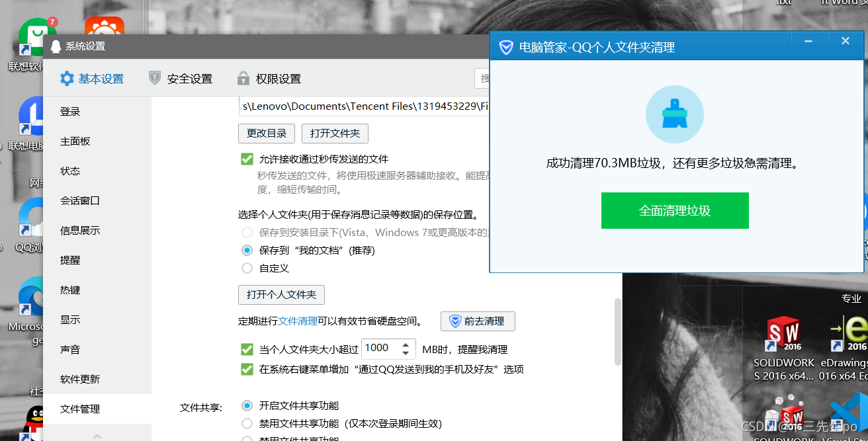The height and width of the screenshot is (441, 868).
Task: Minimize the 电脑管家 cleanup window
Action: point(808,41)
